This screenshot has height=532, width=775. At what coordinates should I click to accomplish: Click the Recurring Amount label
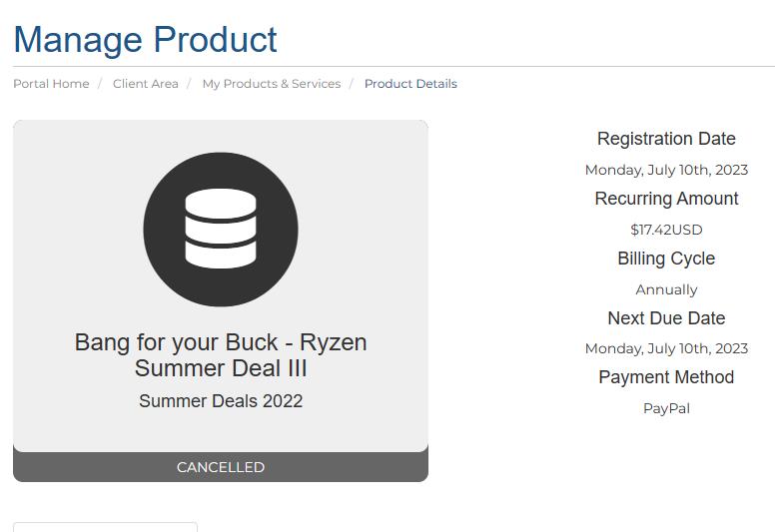[666, 199]
